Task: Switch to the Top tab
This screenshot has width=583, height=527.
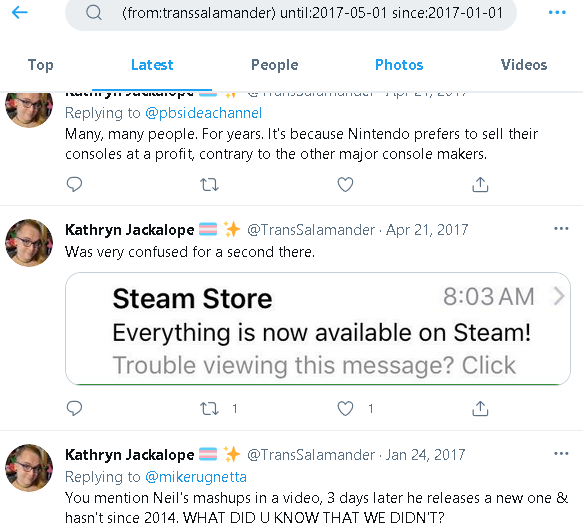Action: (x=41, y=65)
